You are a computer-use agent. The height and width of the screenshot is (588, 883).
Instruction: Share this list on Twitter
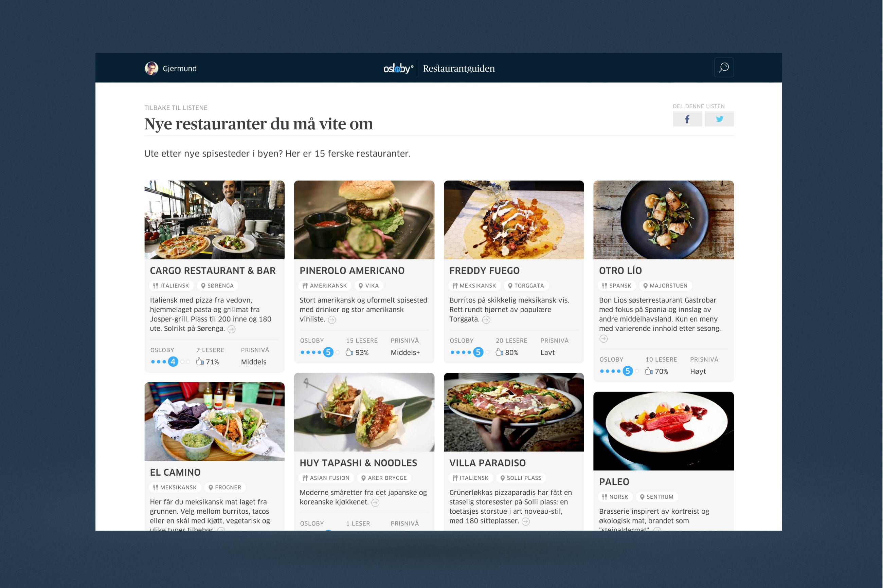pyautogui.click(x=719, y=119)
